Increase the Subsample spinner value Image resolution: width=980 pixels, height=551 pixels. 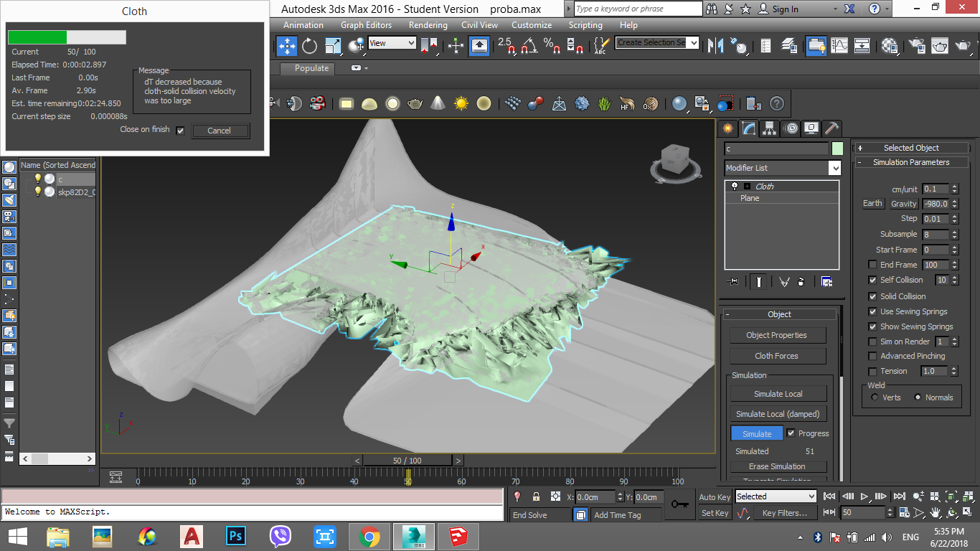coord(954,232)
